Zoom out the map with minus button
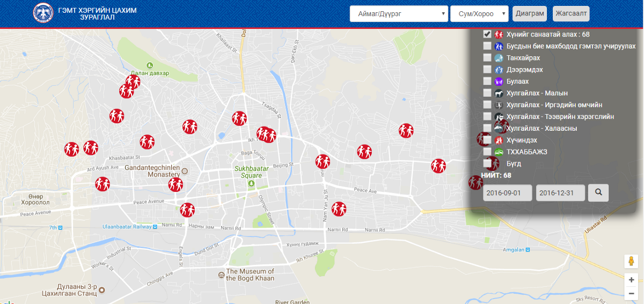This screenshot has height=304, width=644. coord(631,293)
